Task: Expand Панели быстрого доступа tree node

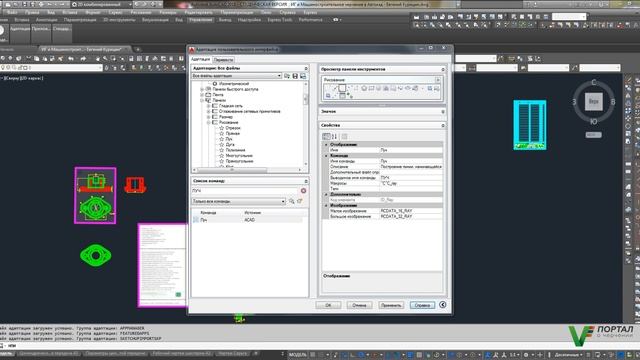Action: tap(202, 89)
